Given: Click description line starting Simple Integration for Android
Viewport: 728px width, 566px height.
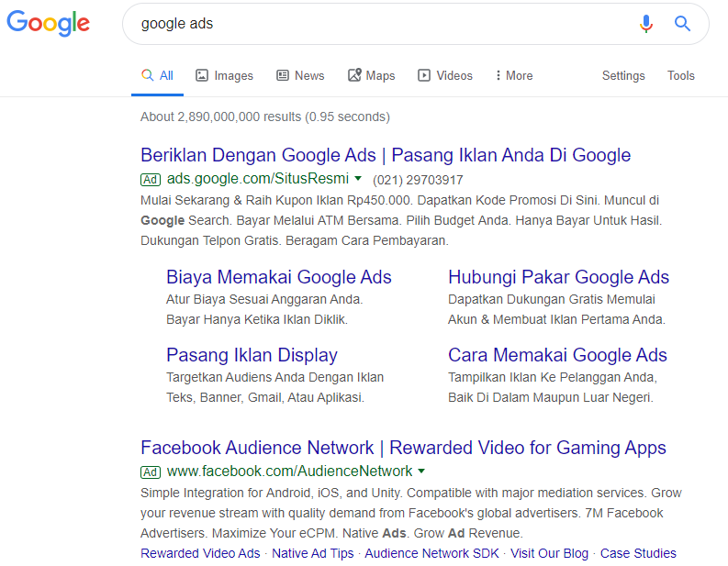Looking at the screenshot, I should pos(411,494).
